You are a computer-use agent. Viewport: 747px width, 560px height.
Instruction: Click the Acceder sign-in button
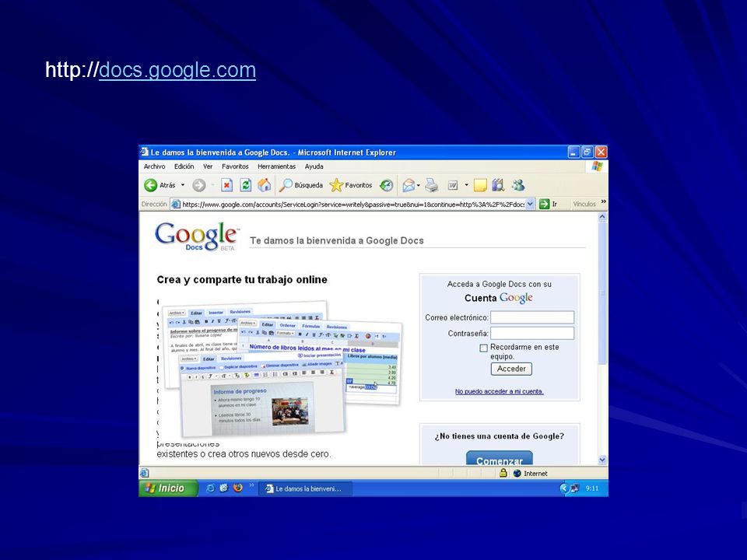[x=511, y=369]
